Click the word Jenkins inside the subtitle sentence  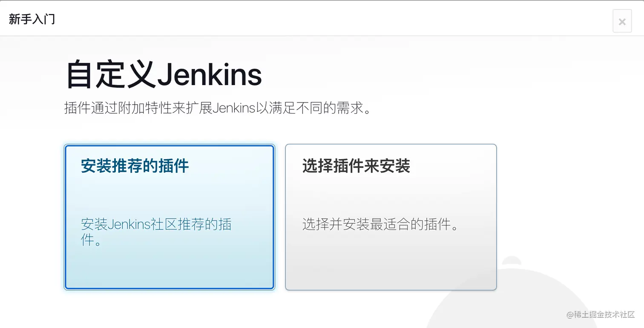tap(233, 108)
